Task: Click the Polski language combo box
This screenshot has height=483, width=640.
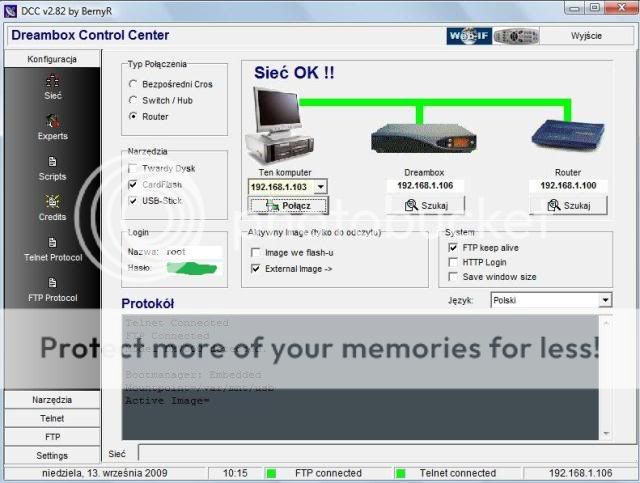Action: (x=551, y=300)
